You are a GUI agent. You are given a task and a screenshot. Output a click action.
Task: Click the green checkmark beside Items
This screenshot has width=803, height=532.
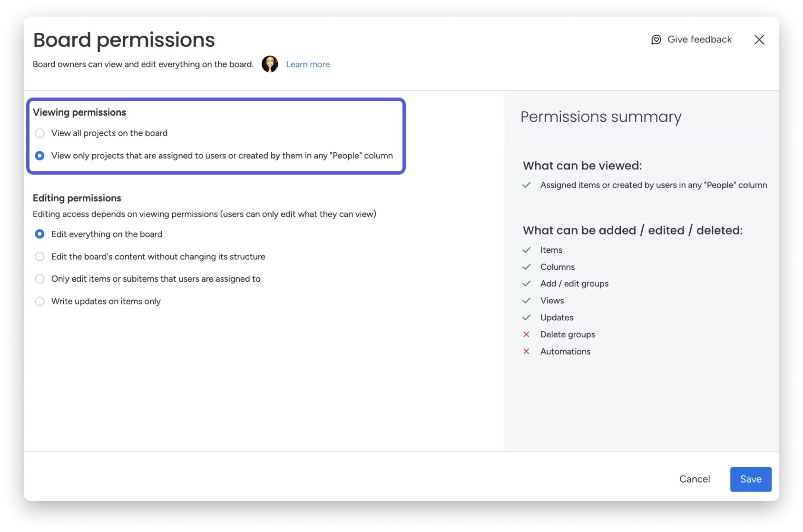(527, 250)
